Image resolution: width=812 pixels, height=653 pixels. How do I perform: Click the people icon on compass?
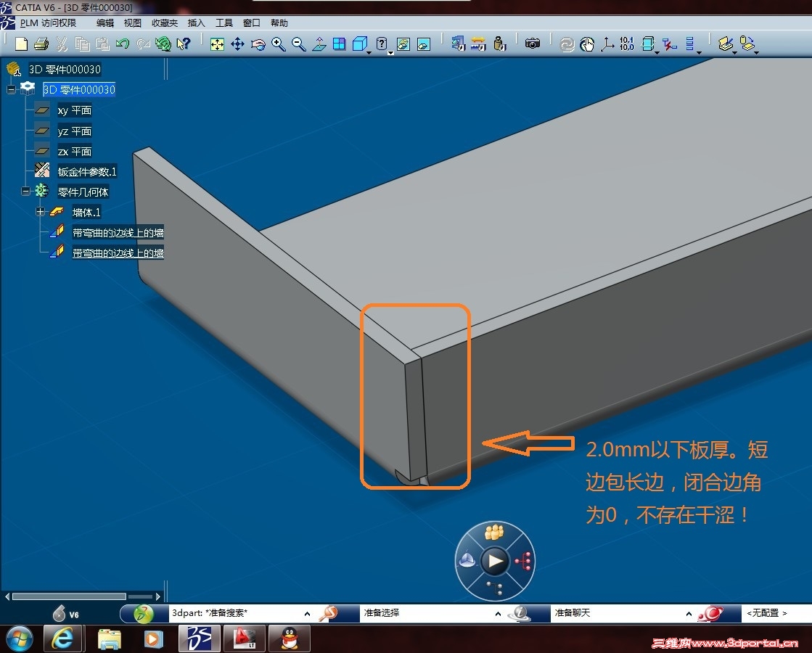pos(495,532)
